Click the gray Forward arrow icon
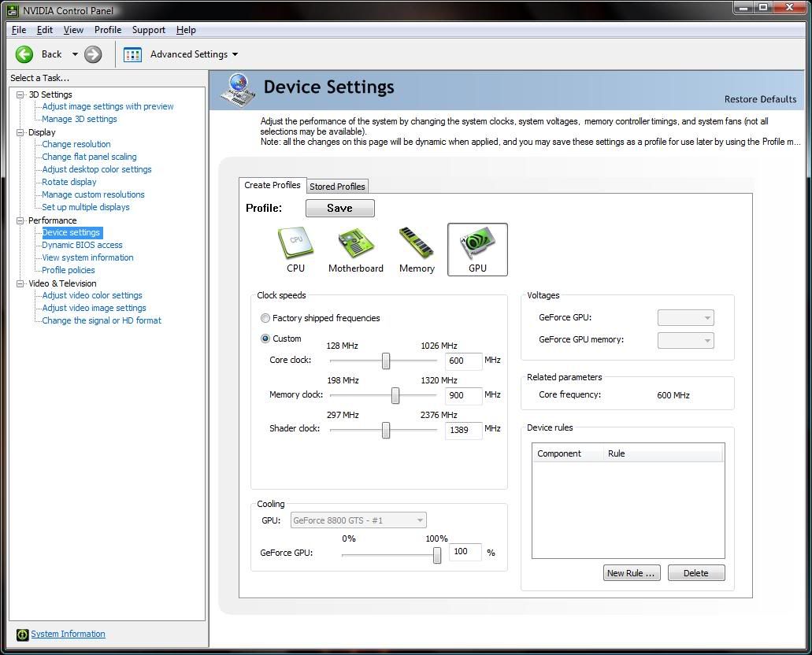This screenshot has width=812, height=655. 93,54
